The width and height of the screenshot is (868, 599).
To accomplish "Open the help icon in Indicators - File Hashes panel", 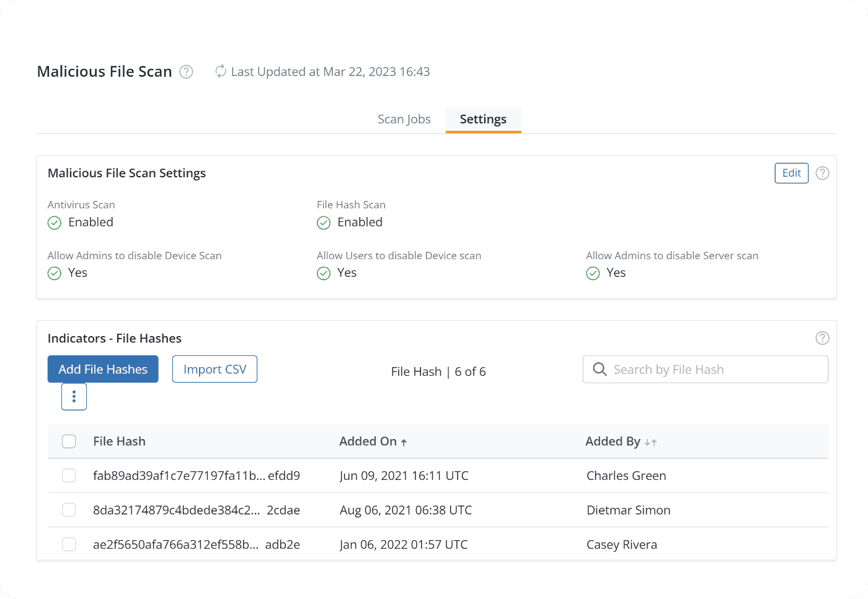I will [x=822, y=338].
